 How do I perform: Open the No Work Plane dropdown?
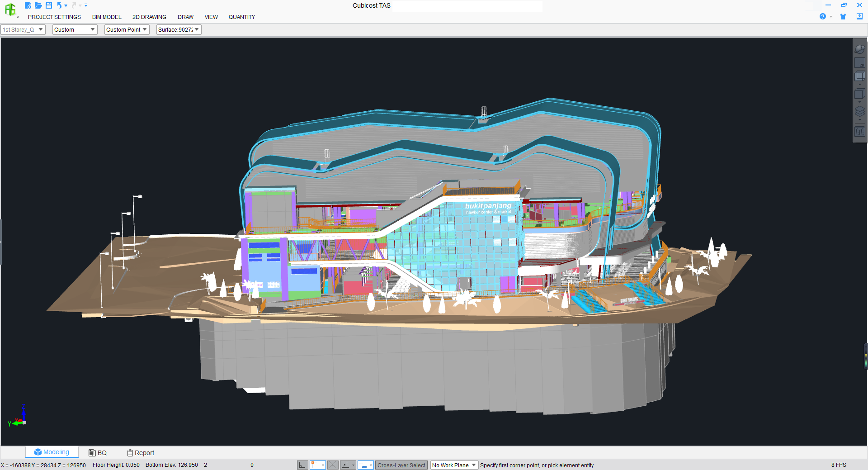click(x=454, y=465)
